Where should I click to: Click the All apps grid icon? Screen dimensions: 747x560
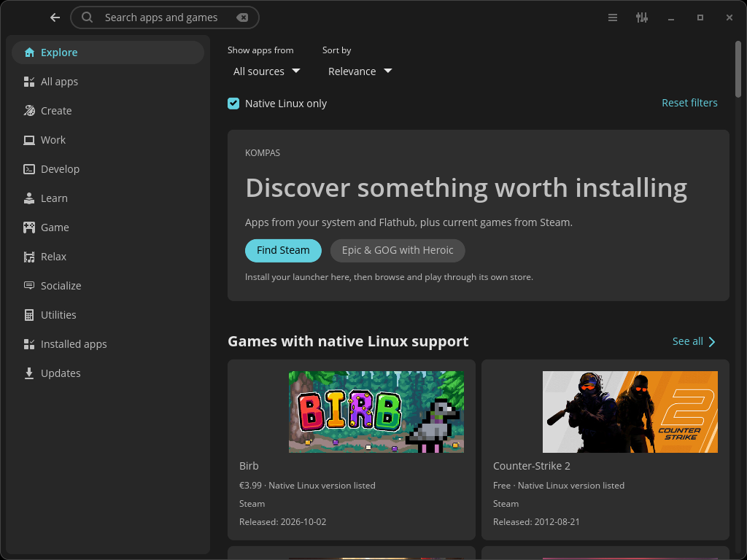29,82
